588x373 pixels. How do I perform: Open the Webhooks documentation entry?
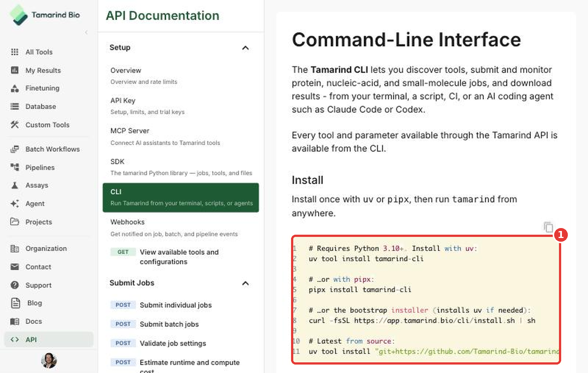click(x=181, y=227)
